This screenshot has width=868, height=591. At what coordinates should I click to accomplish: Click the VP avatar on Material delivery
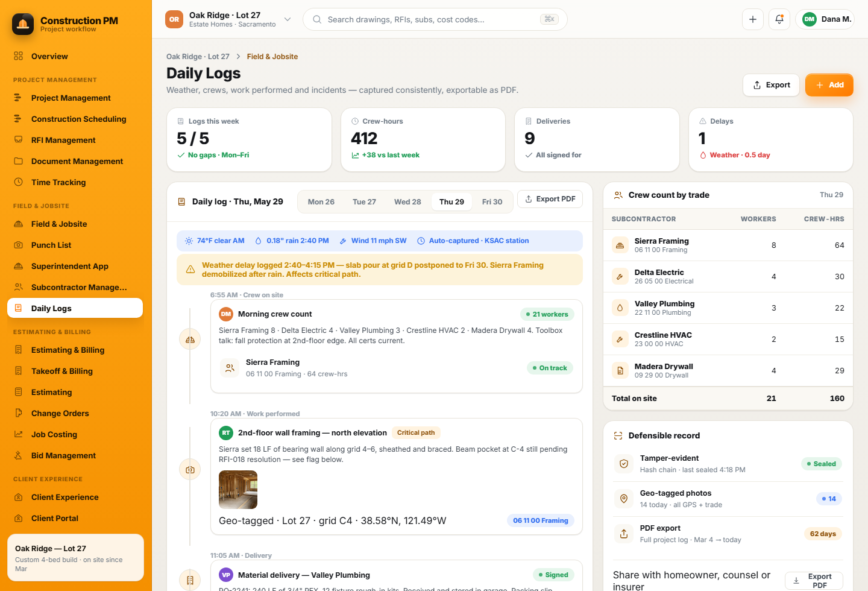point(226,575)
